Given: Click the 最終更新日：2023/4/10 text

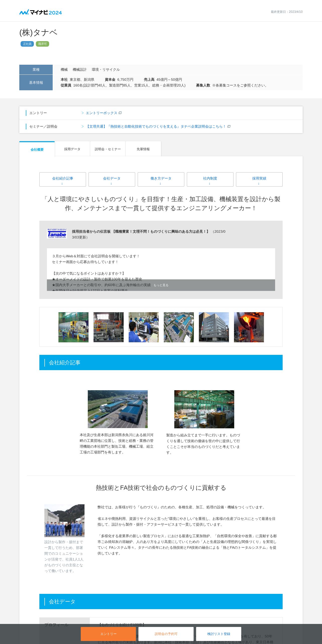Looking at the screenshot, I should tap(287, 12).
